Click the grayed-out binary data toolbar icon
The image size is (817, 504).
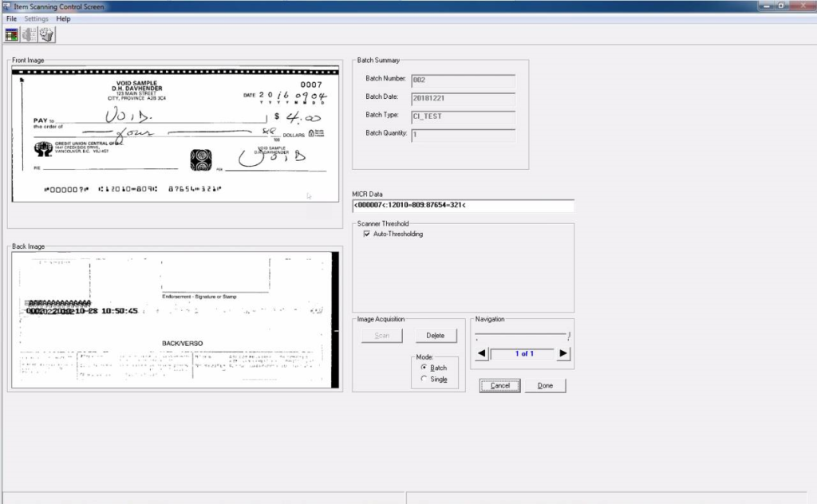click(29, 35)
